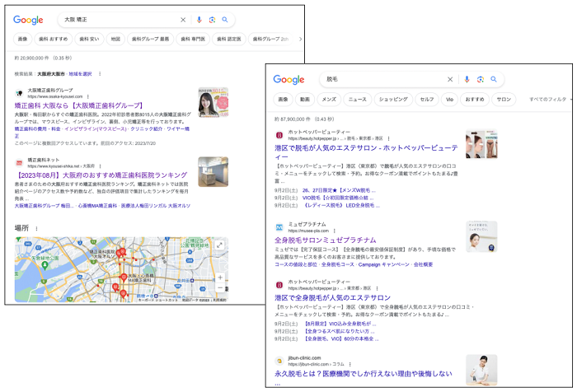The height and width of the screenshot is (392, 577).
Task: Submit the 大阪 矯正 search via magnifier icon
Action: click(x=225, y=20)
